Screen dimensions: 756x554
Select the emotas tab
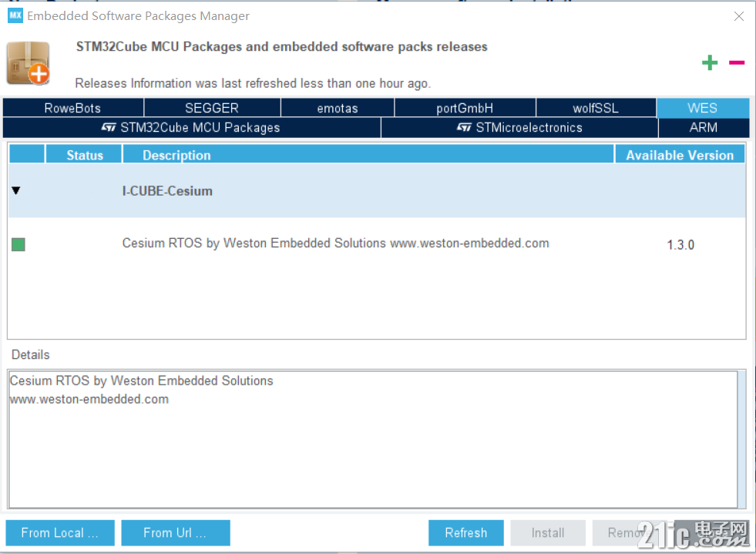(338, 108)
